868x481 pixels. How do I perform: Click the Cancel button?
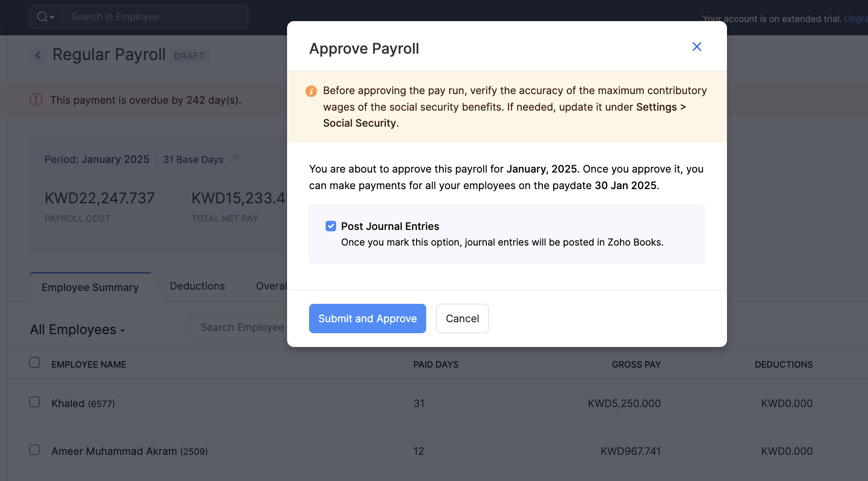click(x=462, y=318)
